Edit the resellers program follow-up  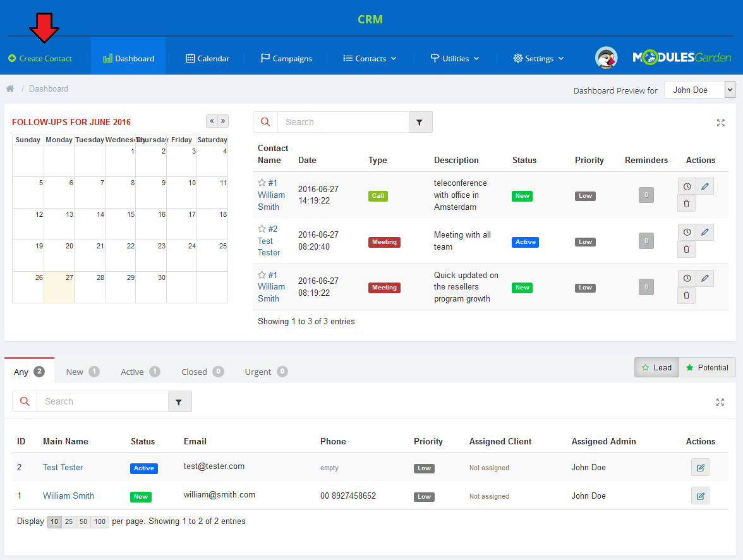click(x=704, y=278)
